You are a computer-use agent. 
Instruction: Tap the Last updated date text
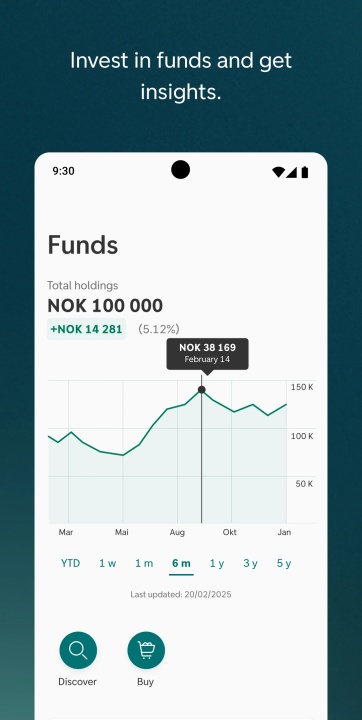[181, 595]
